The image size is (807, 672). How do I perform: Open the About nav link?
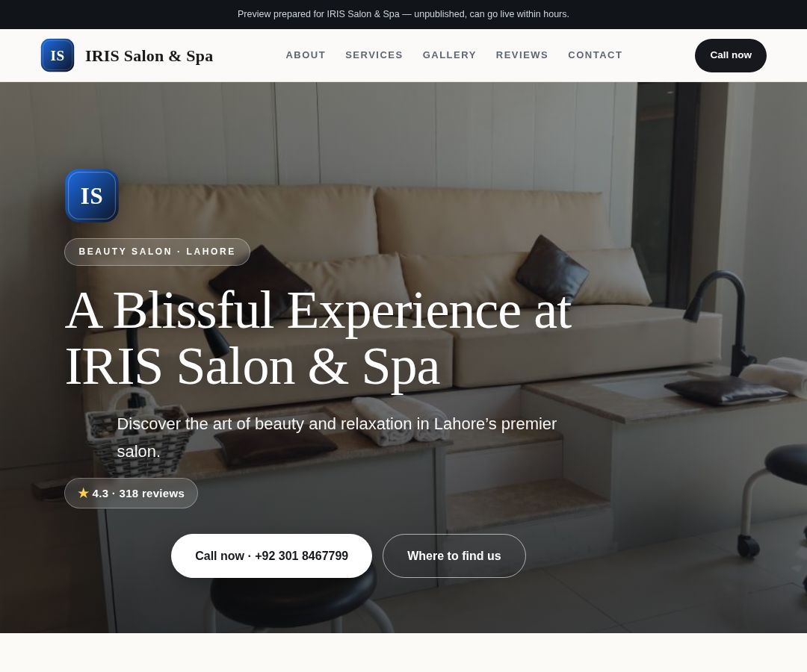coord(306,55)
